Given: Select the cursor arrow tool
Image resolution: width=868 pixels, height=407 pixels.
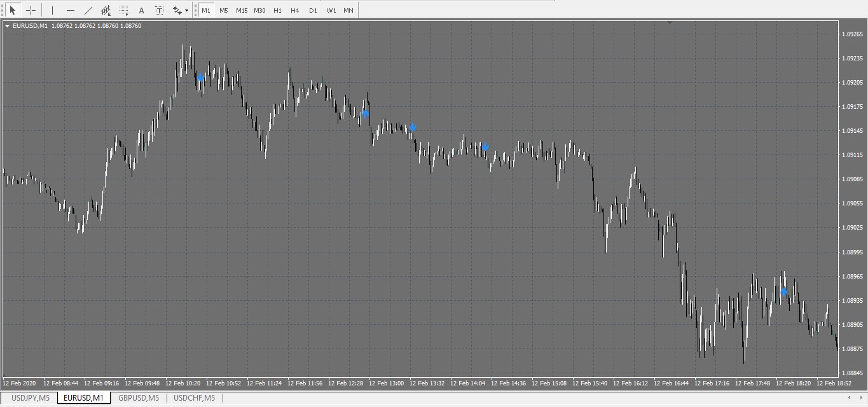Looking at the screenshot, I should (13, 10).
